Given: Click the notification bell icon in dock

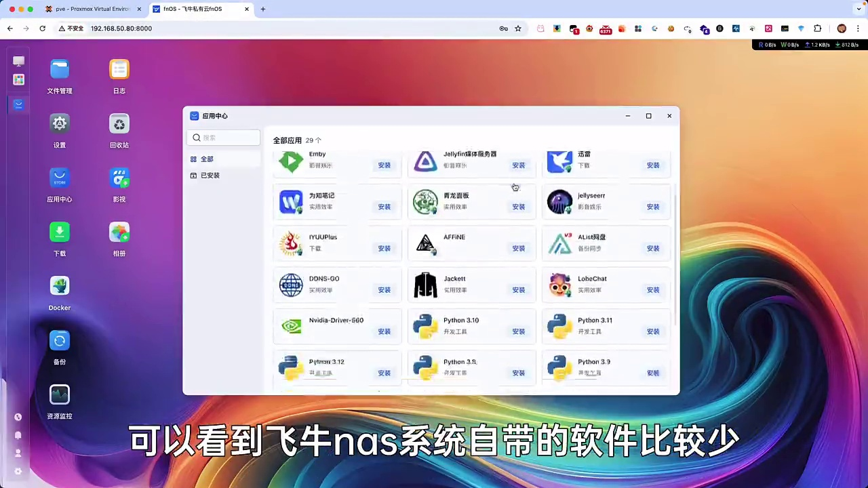Looking at the screenshot, I should (18, 435).
